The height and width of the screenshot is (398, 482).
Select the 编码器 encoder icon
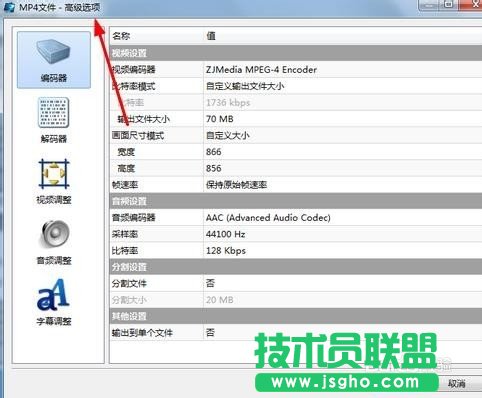[54, 60]
